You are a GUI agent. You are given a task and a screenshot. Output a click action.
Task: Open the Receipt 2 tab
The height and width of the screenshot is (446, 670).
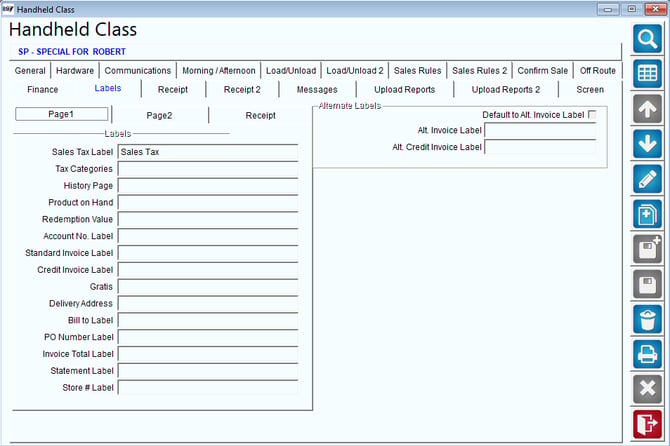pos(242,89)
